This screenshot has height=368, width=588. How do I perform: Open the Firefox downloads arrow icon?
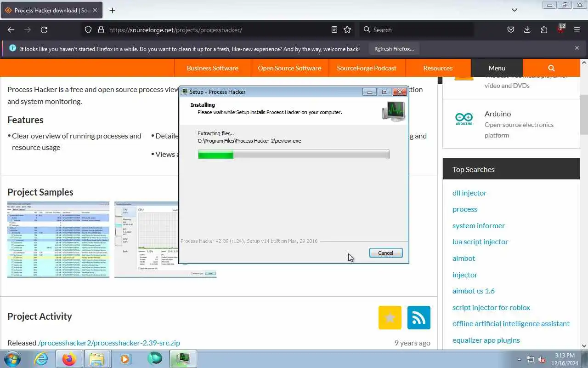point(527,29)
